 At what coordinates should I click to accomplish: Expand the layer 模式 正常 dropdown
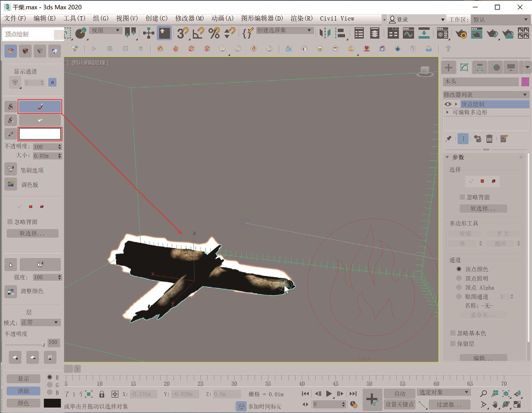(x=40, y=323)
